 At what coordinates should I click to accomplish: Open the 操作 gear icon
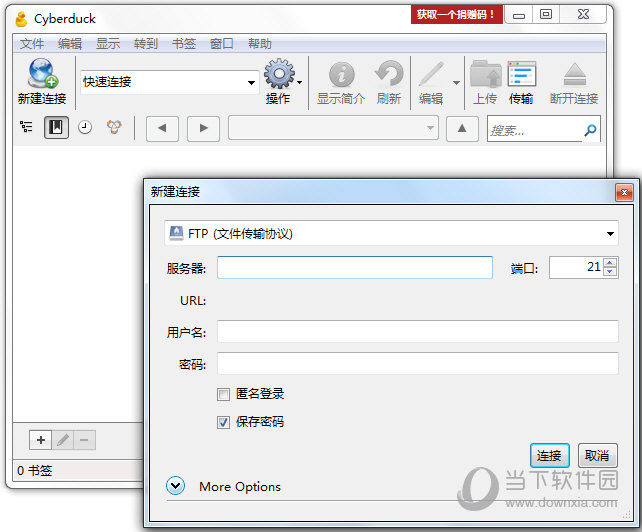[279, 74]
